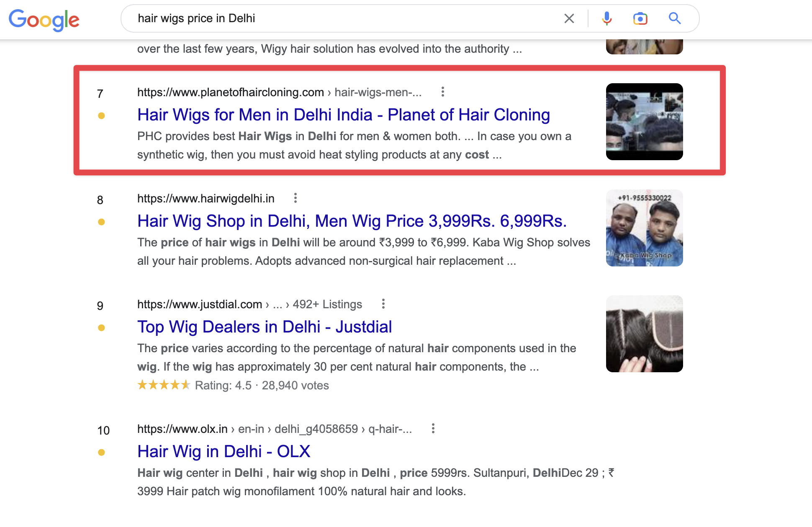Open search by image camera
This screenshot has width=812, height=527.
(x=640, y=18)
